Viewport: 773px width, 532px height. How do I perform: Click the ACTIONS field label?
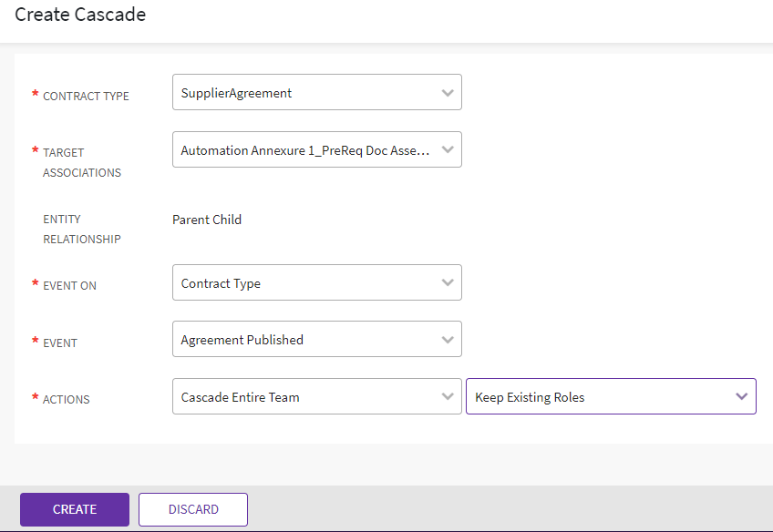(67, 399)
